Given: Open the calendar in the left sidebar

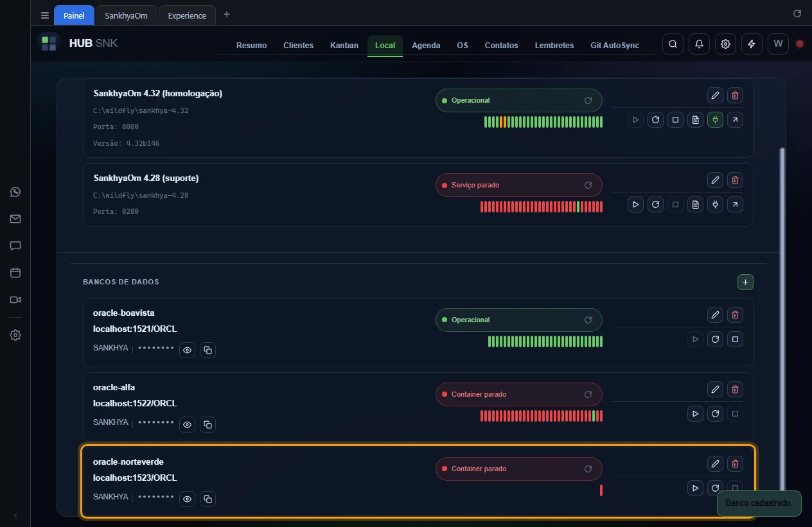Looking at the screenshot, I should 15,273.
